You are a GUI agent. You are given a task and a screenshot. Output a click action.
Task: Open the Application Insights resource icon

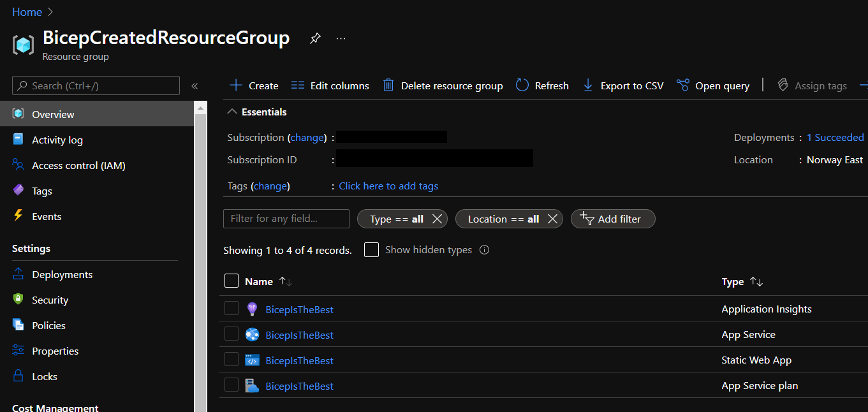[x=252, y=309]
